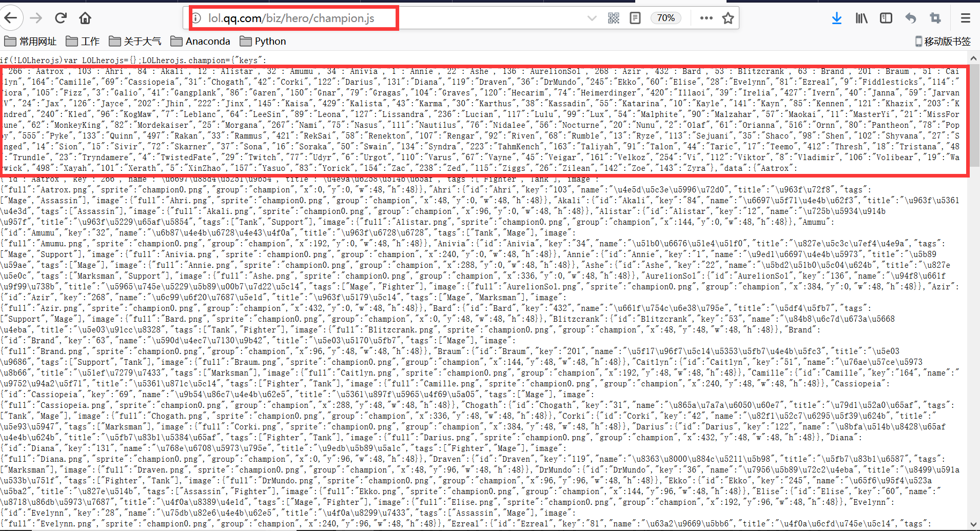
Task: Open the Python bookmarks folder
Action: pos(263,41)
